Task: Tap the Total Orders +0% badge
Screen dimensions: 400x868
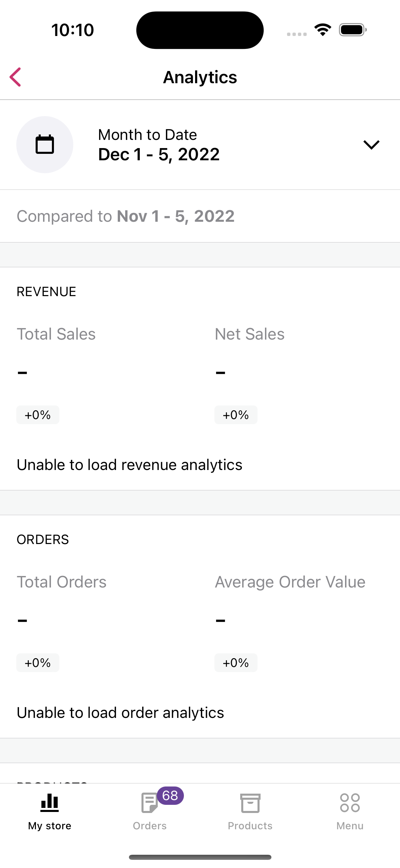Action: [38, 663]
